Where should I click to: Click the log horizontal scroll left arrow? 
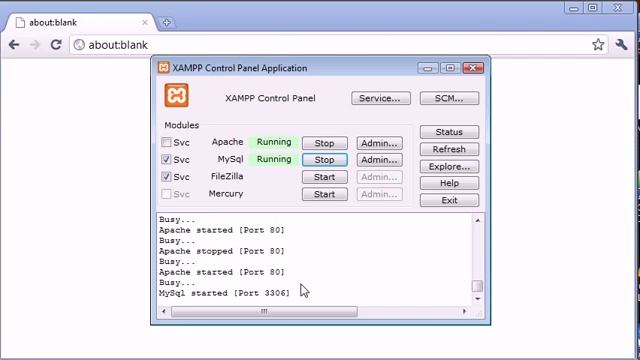[x=164, y=311]
